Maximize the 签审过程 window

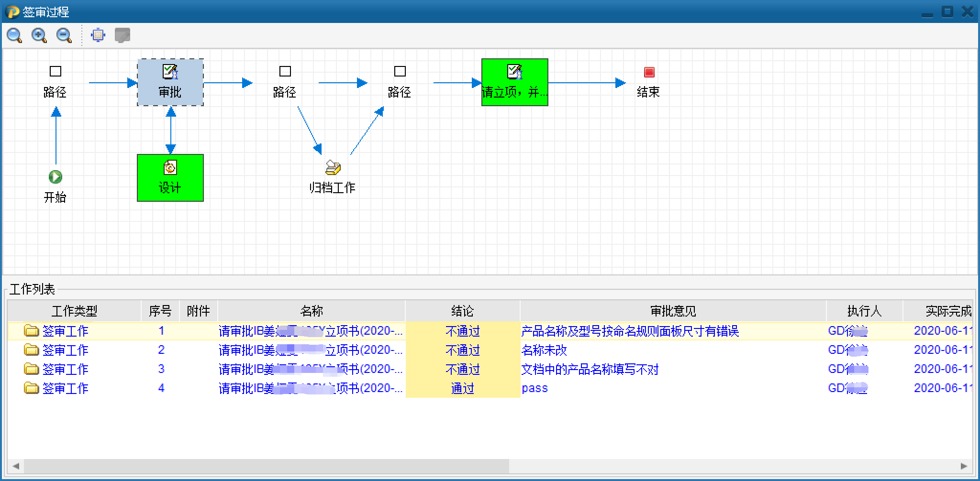click(x=947, y=11)
